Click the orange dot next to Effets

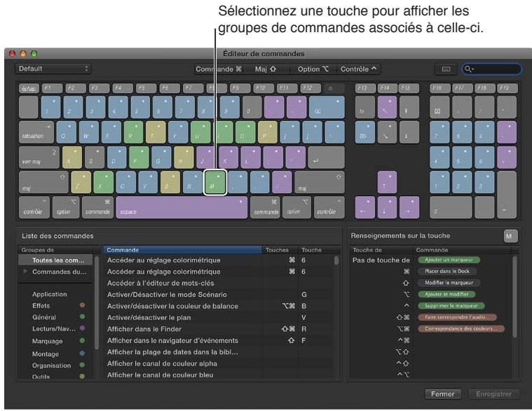[82, 305]
